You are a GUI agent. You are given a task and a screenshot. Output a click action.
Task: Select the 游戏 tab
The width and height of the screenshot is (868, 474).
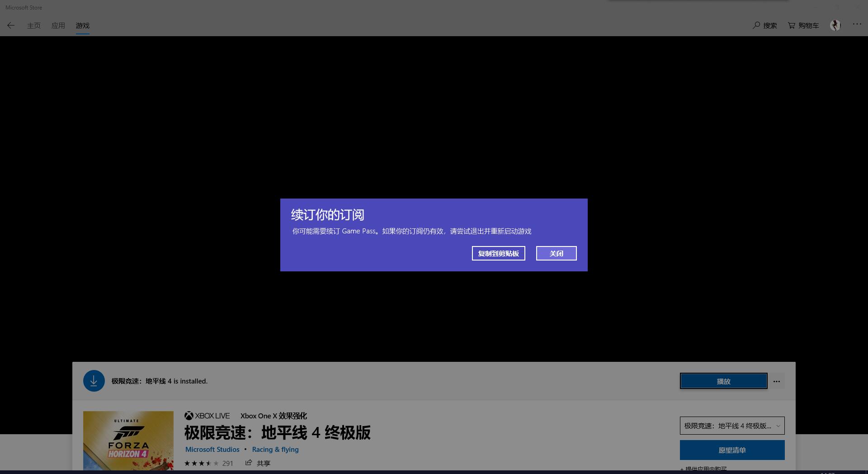click(83, 25)
